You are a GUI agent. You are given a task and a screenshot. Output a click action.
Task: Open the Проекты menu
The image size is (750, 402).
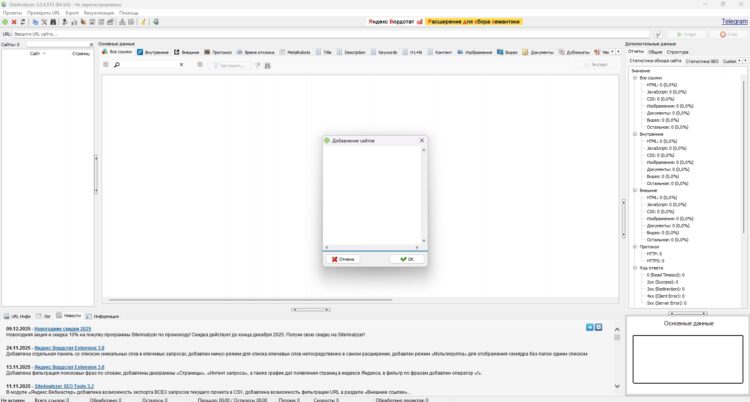(x=12, y=13)
